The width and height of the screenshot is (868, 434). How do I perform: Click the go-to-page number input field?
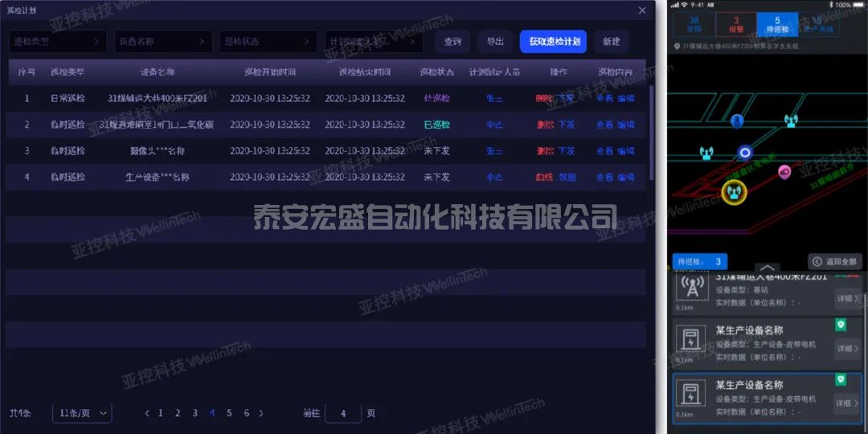(343, 413)
